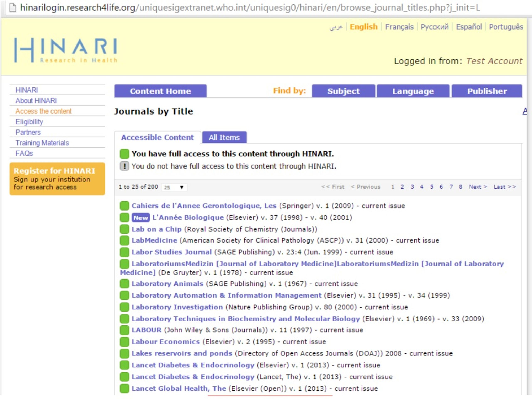
Task: Click the Test Account login label
Action: [494, 61]
